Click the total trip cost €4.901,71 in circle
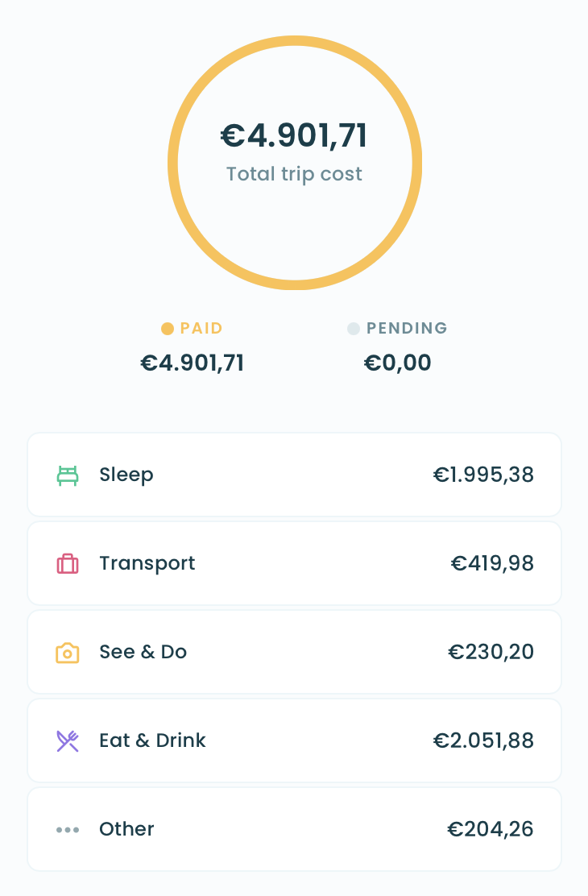Viewport: 588px width, 896px height. click(294, 136)
